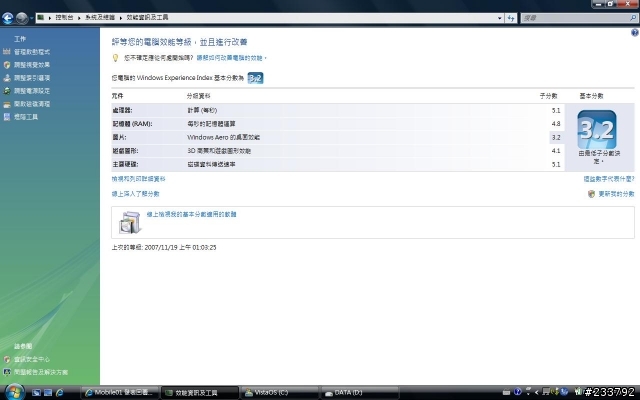Select the Processor (處理器) row label
This screenshot has height=400, width=640.
click(x=122, y=110)
